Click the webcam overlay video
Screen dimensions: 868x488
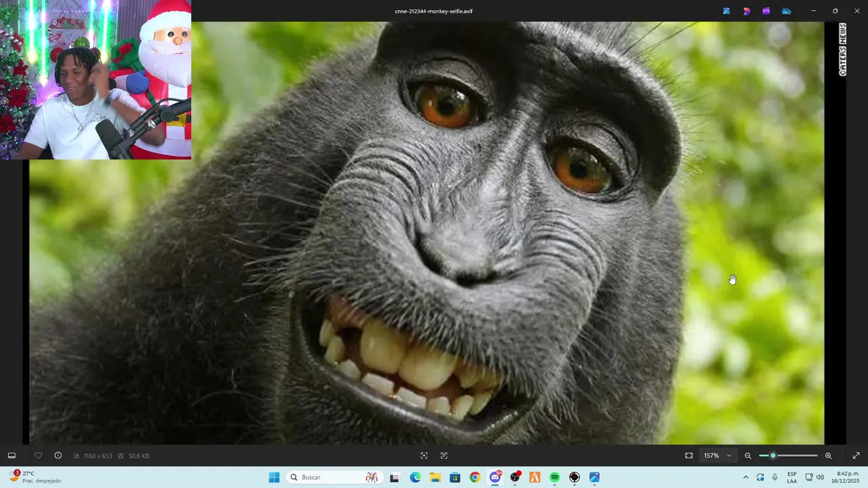(96, 79)
